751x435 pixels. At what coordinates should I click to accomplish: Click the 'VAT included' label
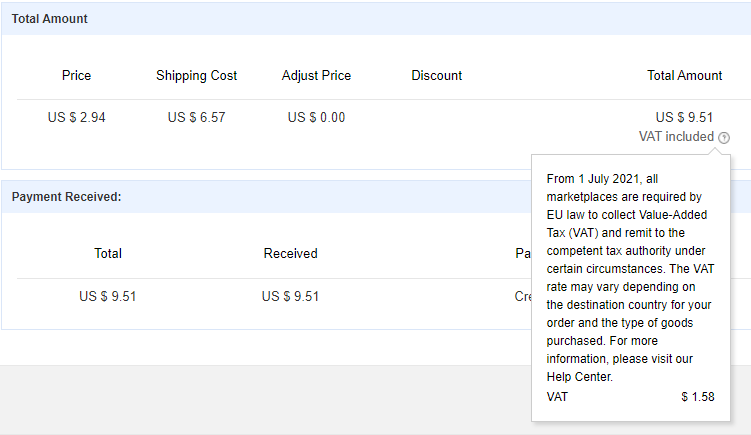click(676, 137)
